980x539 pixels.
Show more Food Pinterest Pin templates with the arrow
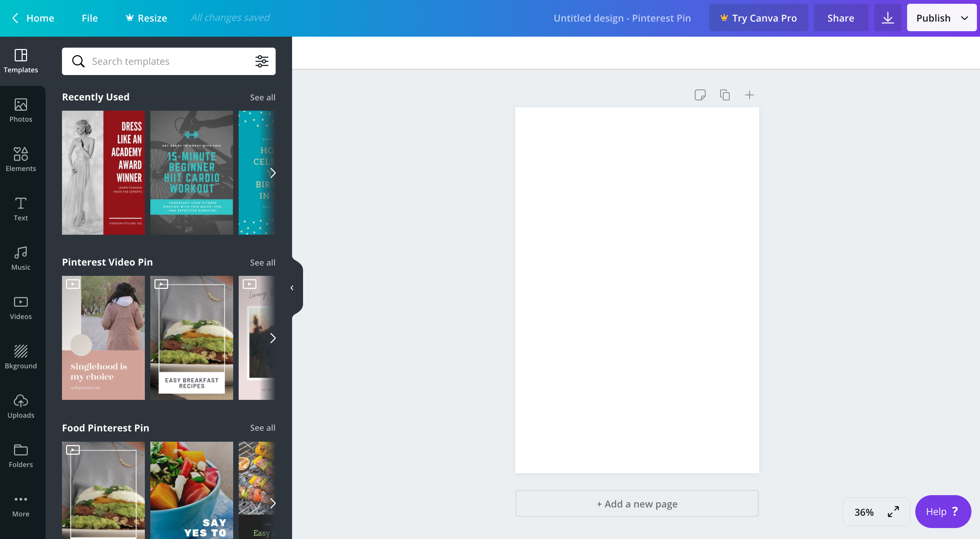272,503
